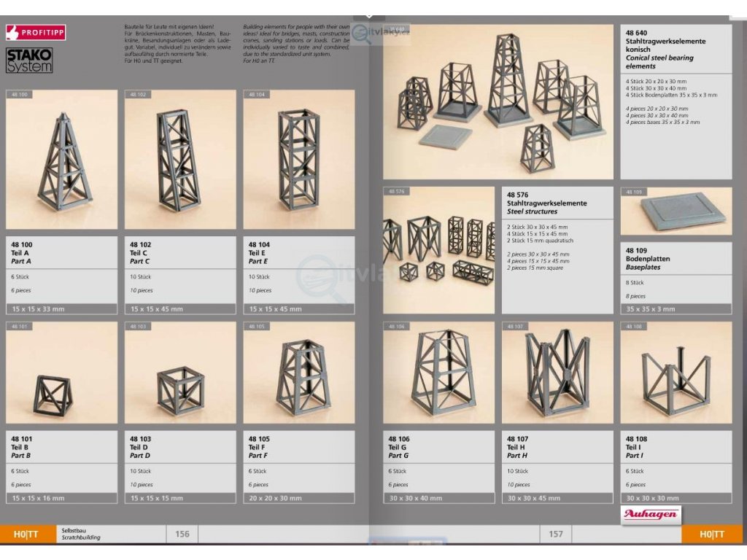Open the 48 576 steel structures group photo

tap(438, 250)
